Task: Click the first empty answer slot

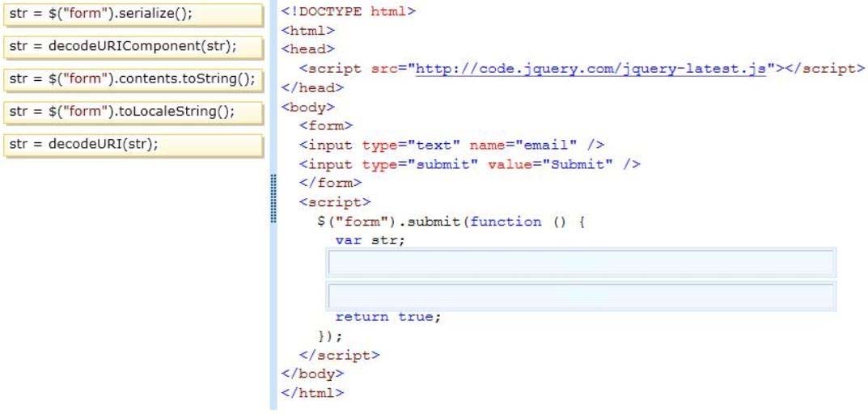Action: tap(581, 264)
